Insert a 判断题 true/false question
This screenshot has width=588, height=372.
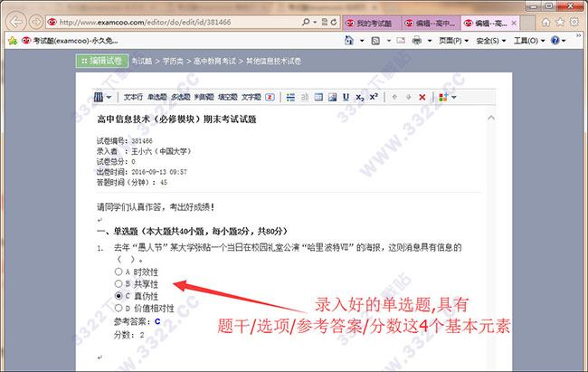(x=204, y=97)
